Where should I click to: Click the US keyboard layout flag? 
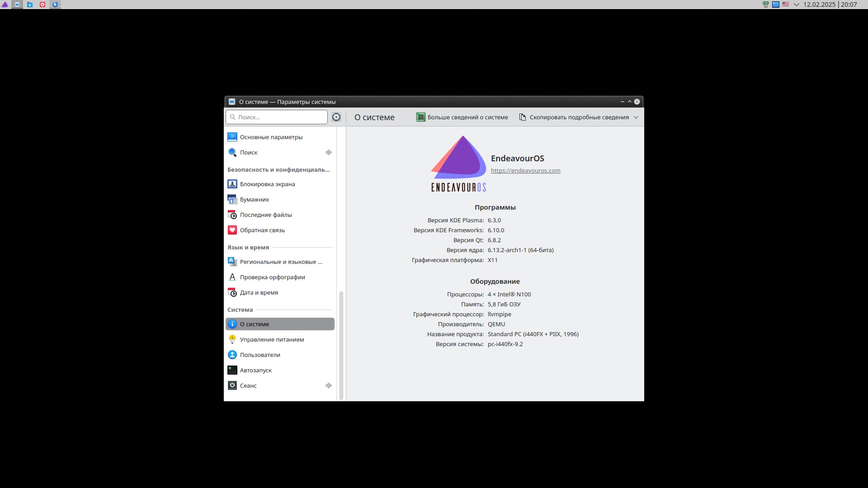[786, 5]
